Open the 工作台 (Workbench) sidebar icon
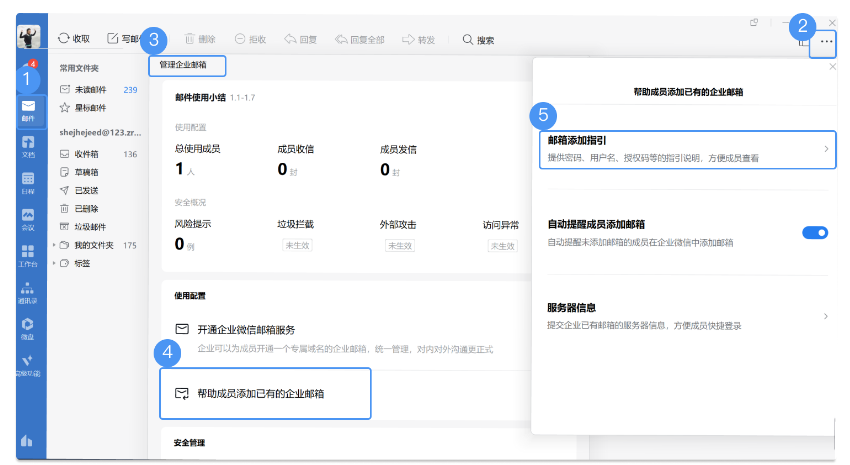The image size is (850, 465). click(29, 254)
